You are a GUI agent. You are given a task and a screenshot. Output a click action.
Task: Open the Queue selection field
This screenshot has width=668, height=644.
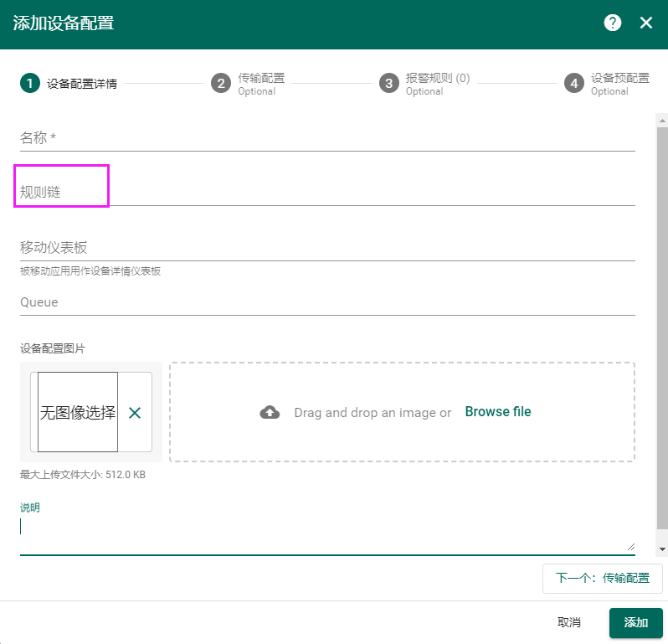pos(327,302)
